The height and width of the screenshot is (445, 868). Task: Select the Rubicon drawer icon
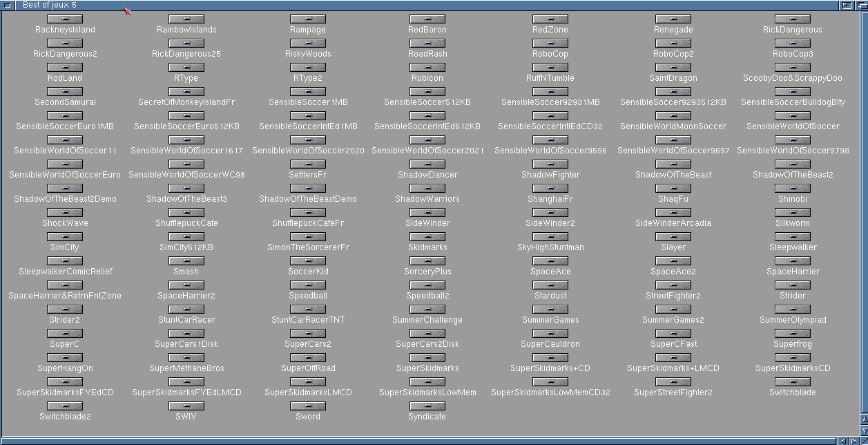(427, 68)
